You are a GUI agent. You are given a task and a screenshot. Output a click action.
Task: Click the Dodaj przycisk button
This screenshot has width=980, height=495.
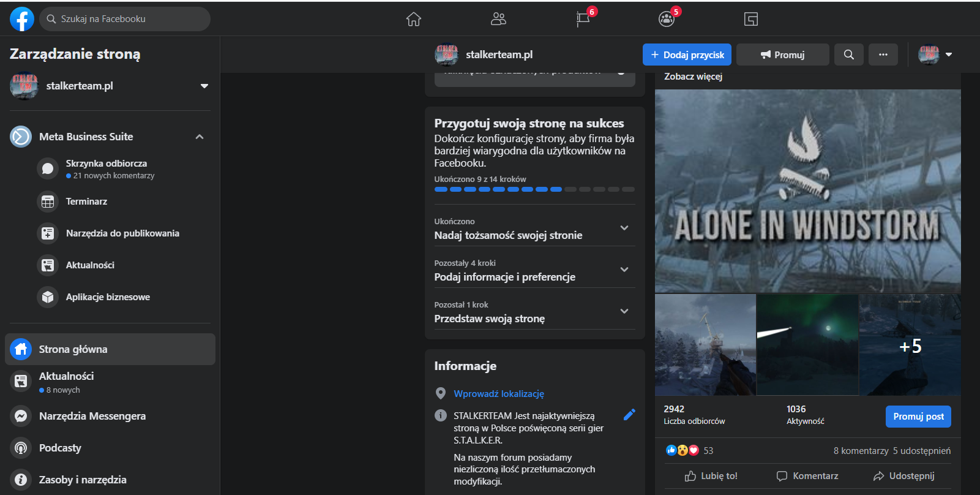pos(687,55)
